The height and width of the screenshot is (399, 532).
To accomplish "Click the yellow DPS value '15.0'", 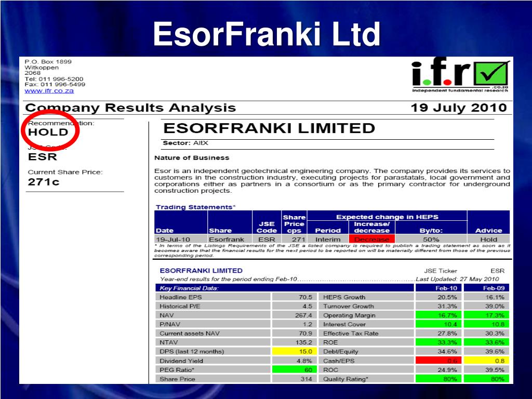I will click(295, 352).
